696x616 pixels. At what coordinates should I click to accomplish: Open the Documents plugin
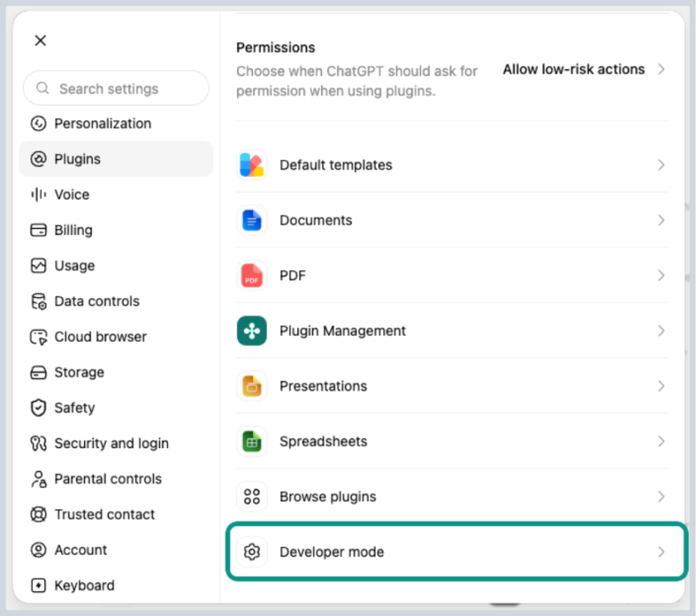[452, 220]
